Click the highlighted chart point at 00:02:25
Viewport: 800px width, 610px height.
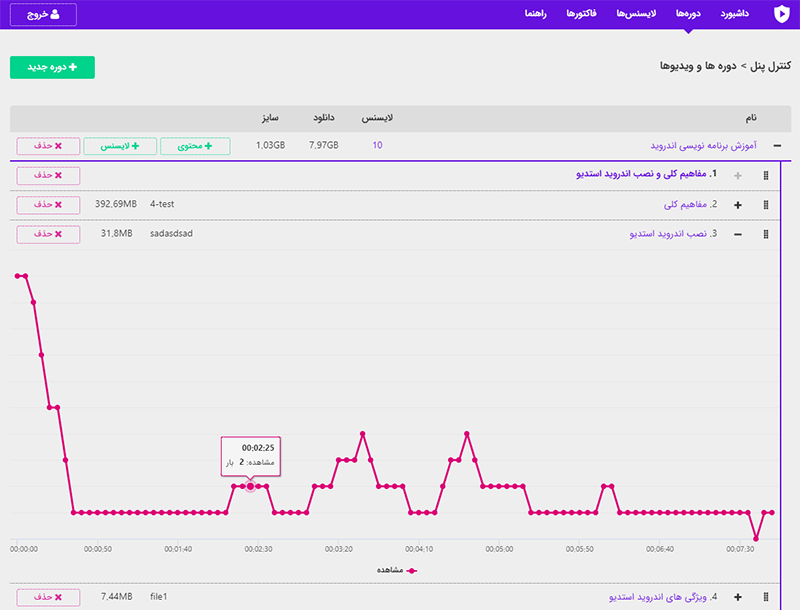[x=250, y=486]
